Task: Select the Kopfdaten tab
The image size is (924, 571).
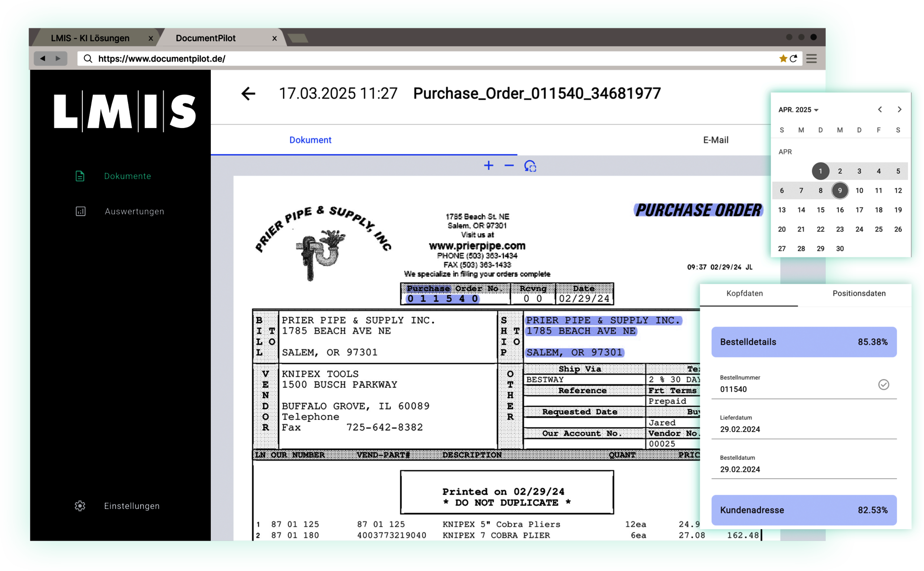Action: (x=744, y=293)
